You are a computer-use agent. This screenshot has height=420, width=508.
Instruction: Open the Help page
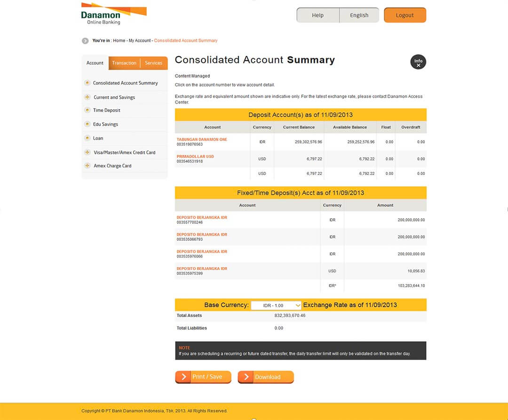click(x=317, y=15)
